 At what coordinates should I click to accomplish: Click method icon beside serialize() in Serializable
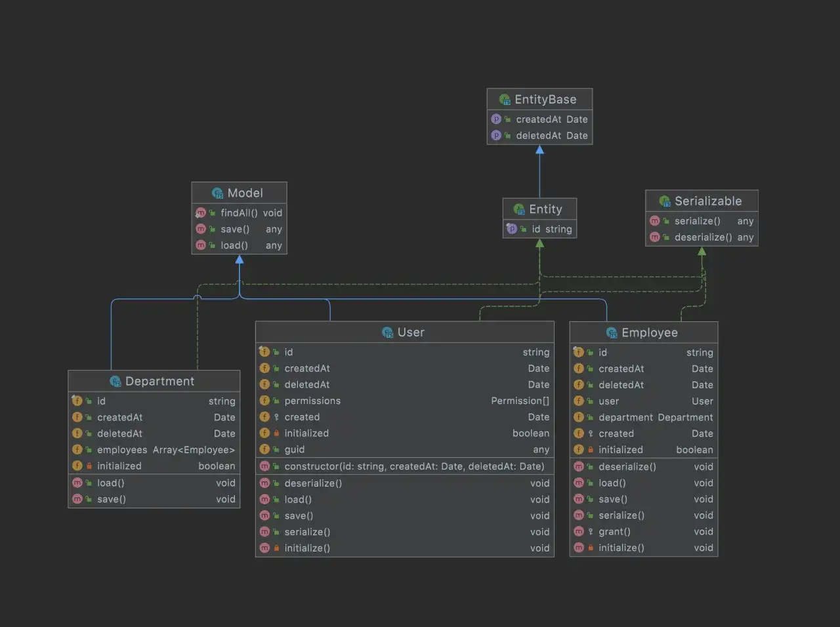tap(655, 221)
